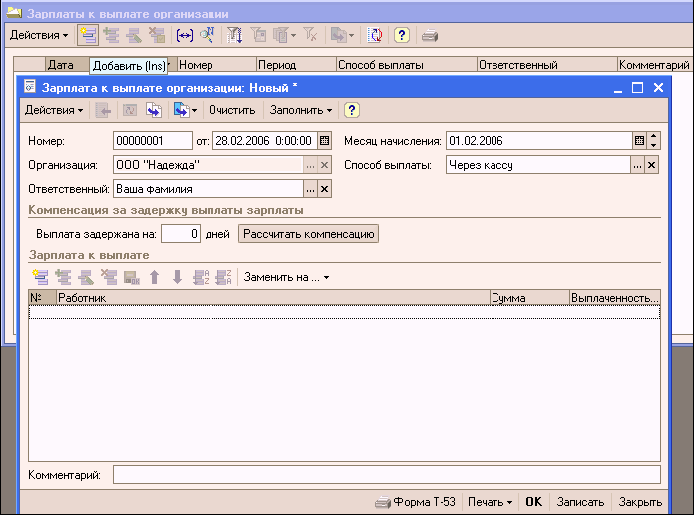Click the Записать button
Image resolution: width=694 pixels, height=515 pixels.
[x=580, y=502]
